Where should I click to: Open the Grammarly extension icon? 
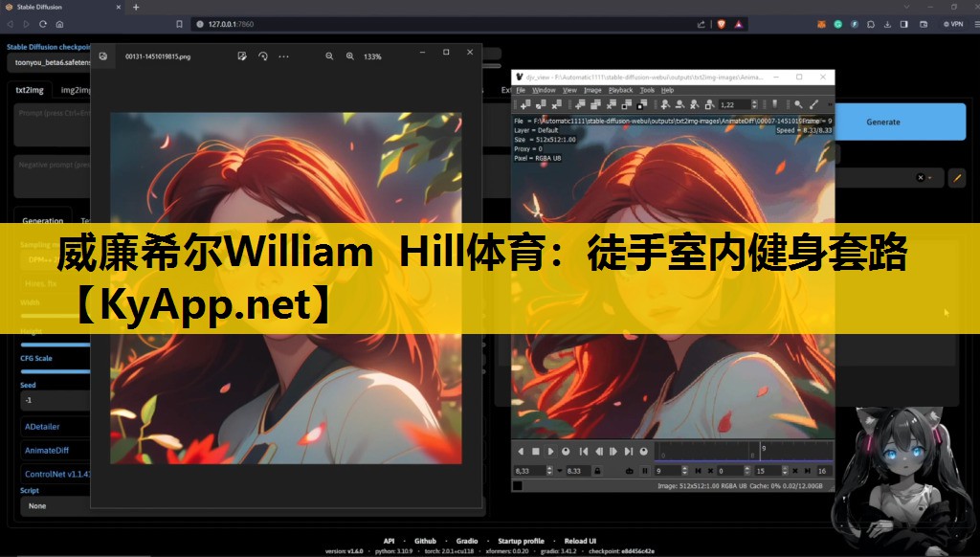tap(837, 24)
